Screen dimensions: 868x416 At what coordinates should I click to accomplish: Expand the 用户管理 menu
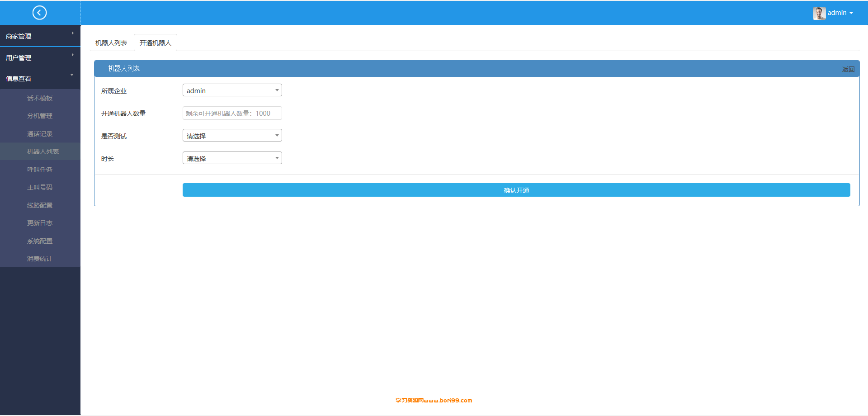(x=40, y=57)
